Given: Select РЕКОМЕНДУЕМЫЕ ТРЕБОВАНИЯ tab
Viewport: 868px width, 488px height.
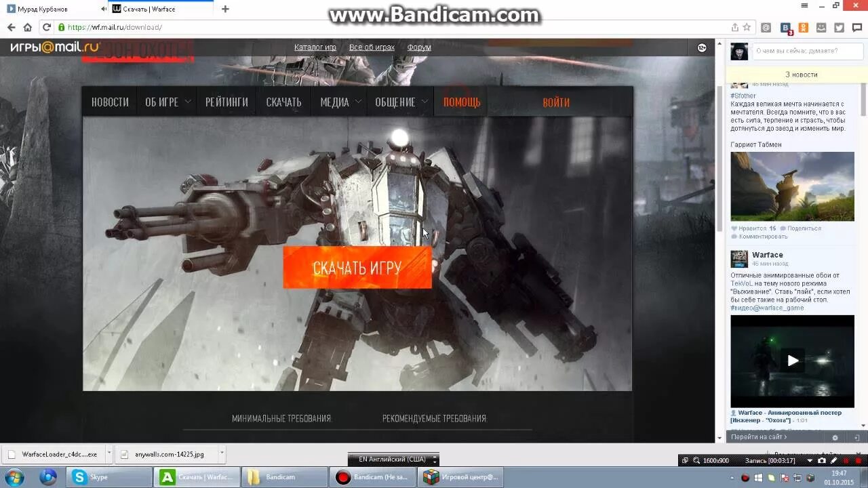Looking at the screenshot, I should (435, 419).
